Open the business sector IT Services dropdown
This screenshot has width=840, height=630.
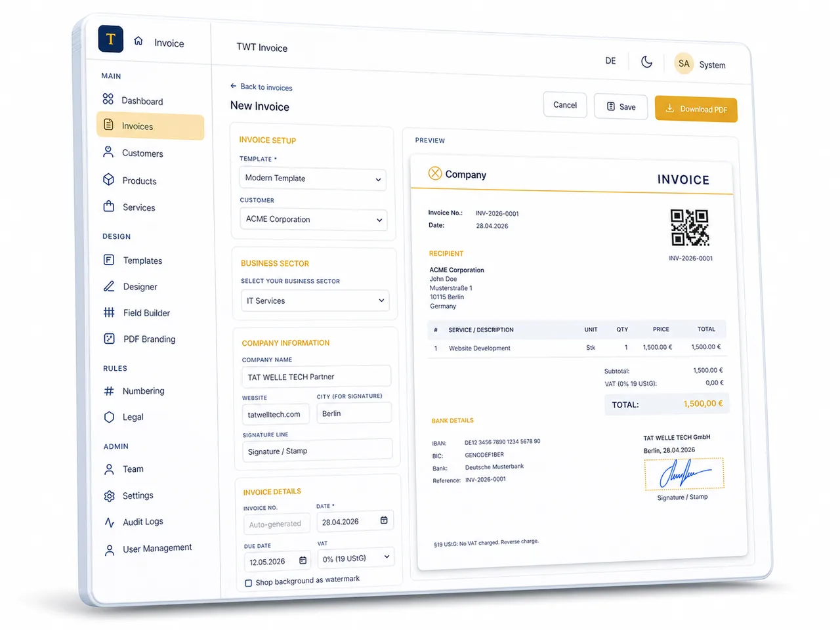pos(315,301)
